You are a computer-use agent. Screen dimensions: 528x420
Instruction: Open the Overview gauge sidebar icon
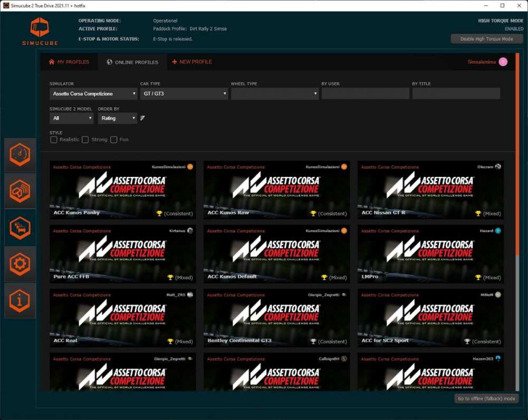tap(20, 155)
